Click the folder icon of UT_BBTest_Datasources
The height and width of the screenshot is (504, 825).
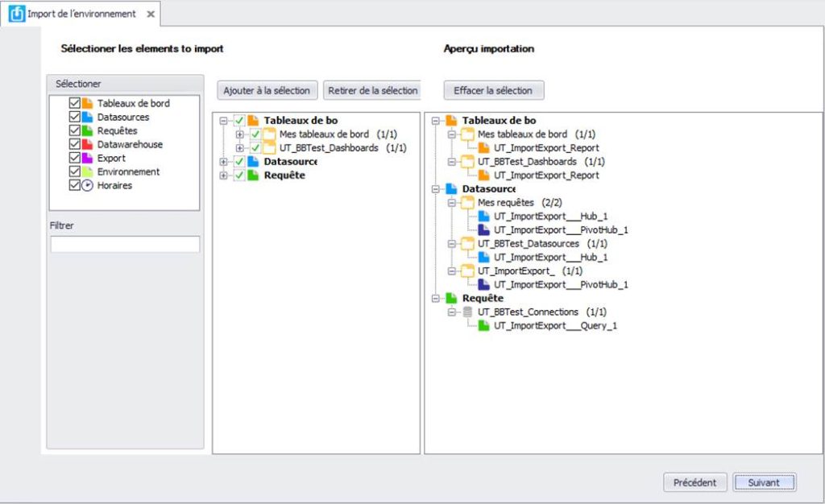click(x=467, y=243)
